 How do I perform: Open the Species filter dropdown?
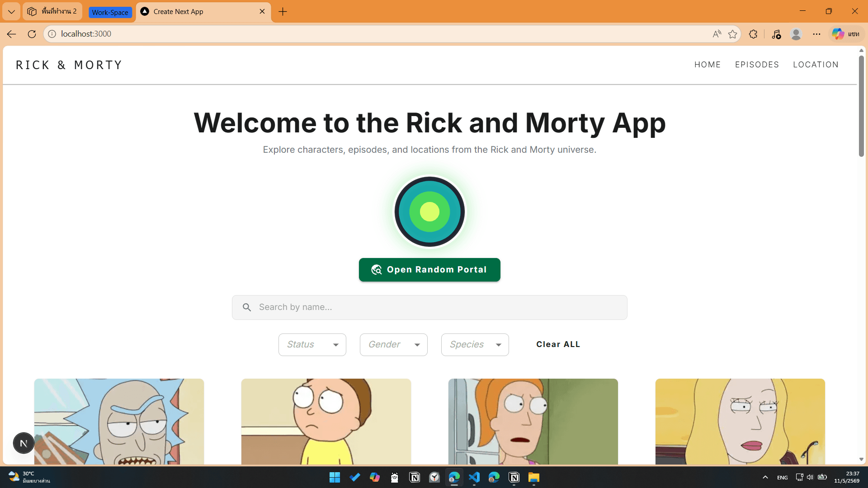tap(475, 345)
